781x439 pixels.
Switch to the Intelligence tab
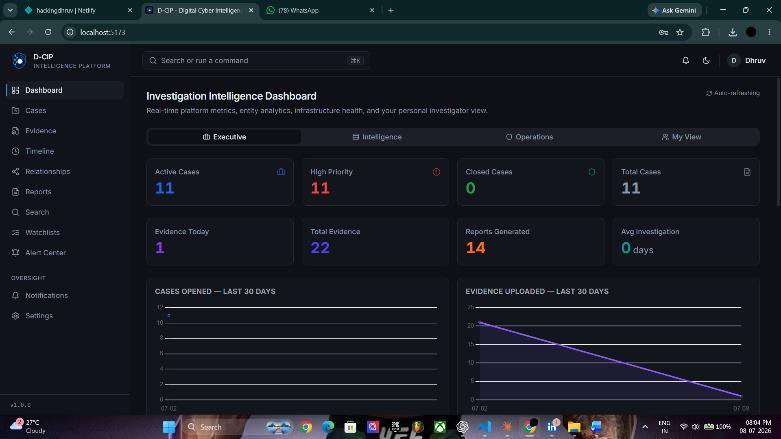coord(377,137)
